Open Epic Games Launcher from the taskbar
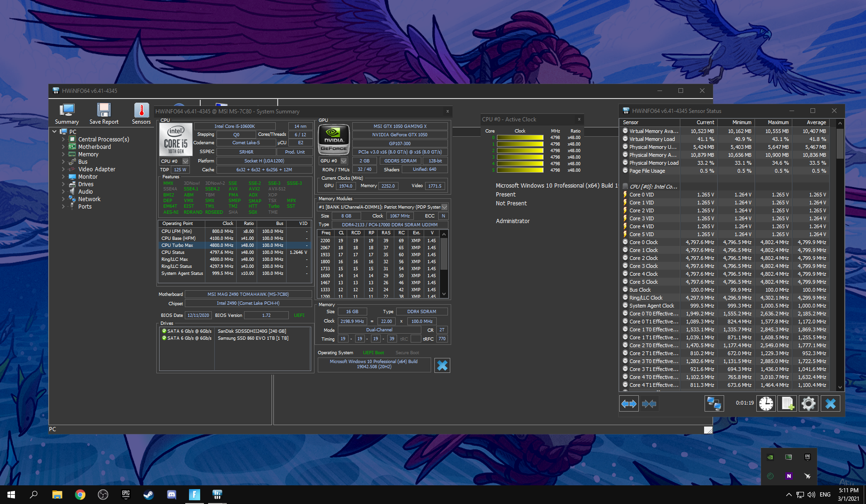Viewport: 866px width, 504px height. (126, 495)
